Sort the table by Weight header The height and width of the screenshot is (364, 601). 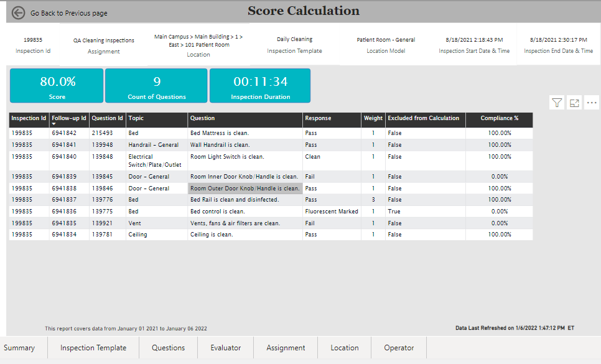click(x=373, y=118)
